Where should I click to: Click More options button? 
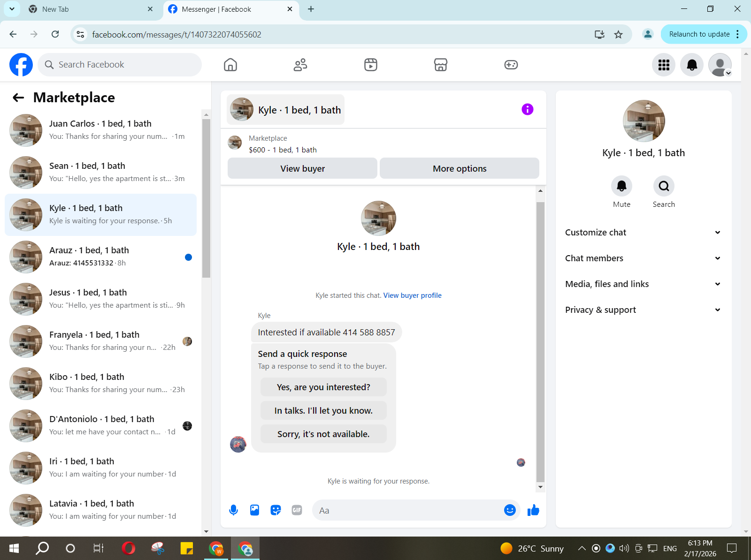click(x=460, y=168)
